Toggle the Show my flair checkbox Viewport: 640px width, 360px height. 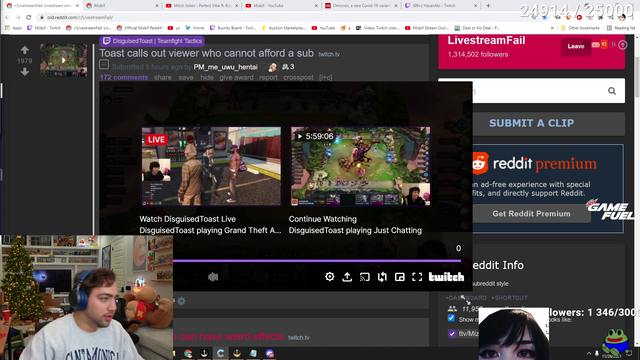[x=451, y=318]
